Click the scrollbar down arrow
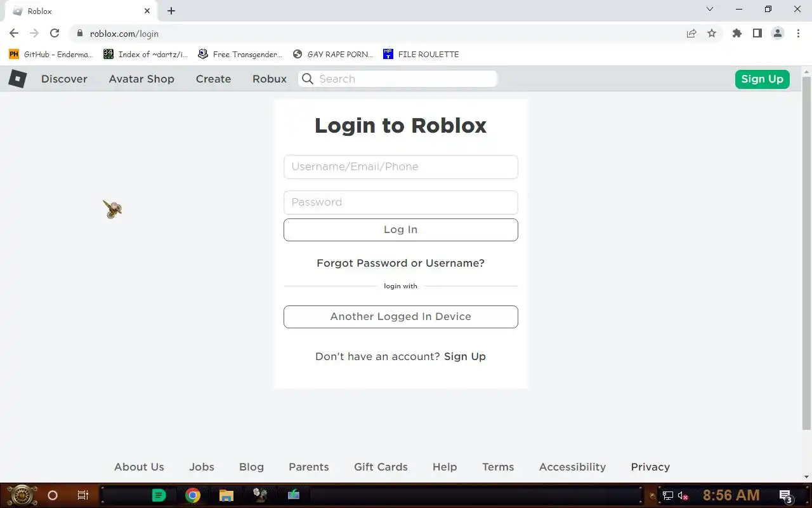Screen dimensions: 812x508 806,477
